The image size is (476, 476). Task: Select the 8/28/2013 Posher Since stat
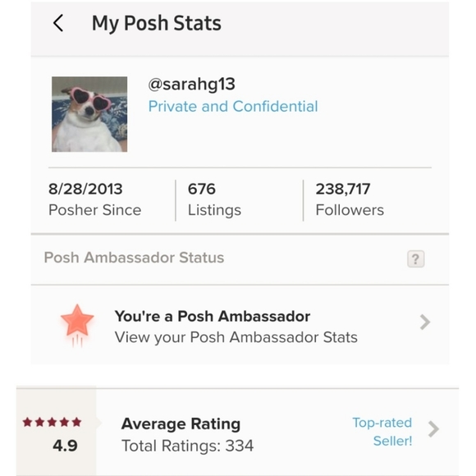94,199
